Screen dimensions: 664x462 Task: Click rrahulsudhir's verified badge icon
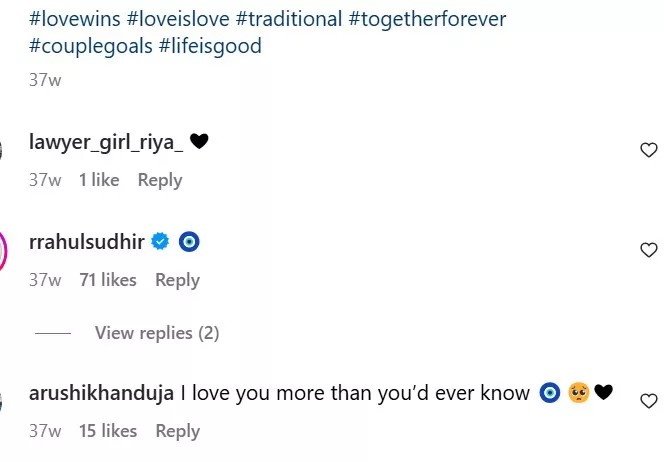pyautogui.click(x=160, y=242)
